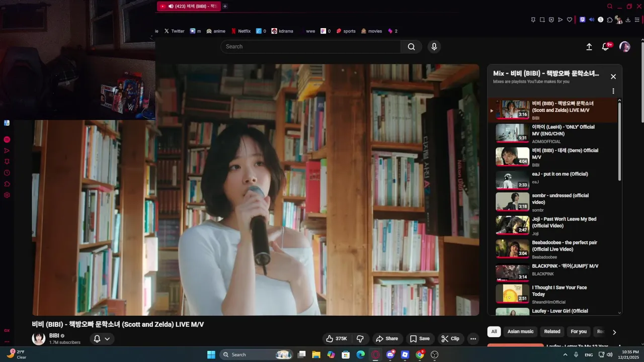Open the anime bookmarks folder
This screenshot has width=644, height=362.
point(215,31)
